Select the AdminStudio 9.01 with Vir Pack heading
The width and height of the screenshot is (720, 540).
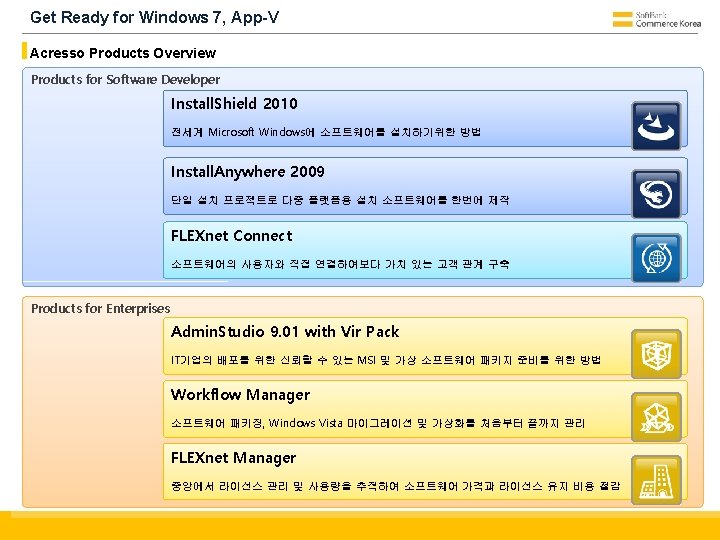(285, 332)
